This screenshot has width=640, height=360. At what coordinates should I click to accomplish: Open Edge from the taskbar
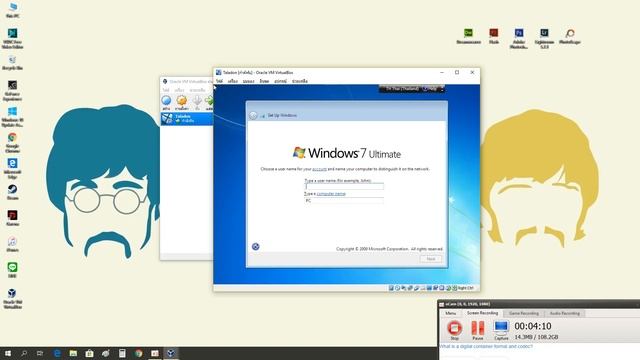point(57,353)
